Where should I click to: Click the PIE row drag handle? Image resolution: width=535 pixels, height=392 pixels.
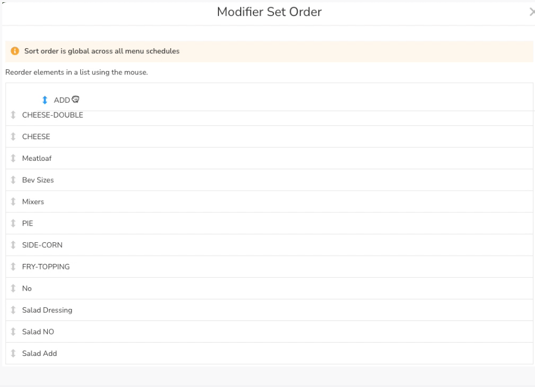tap(13, 223)
